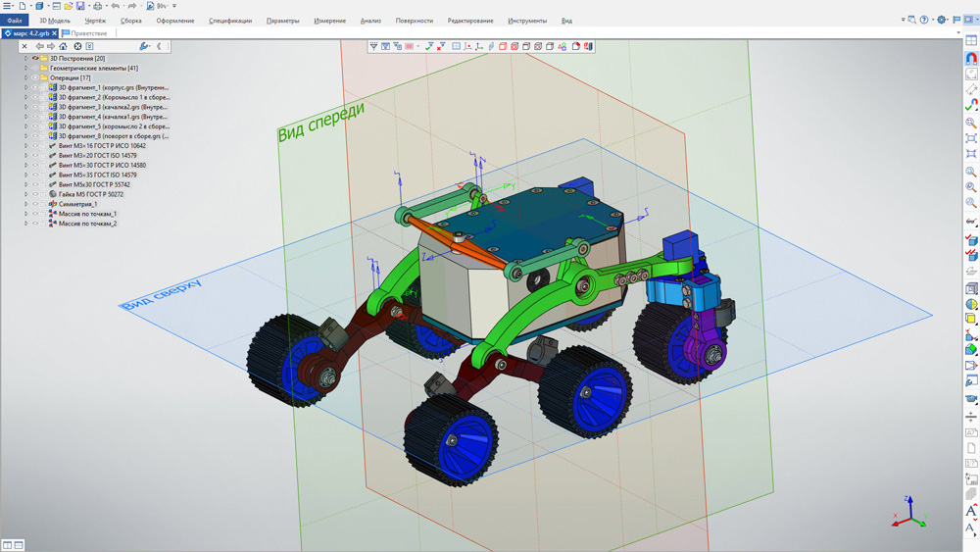This screenshot has width=980, height=552.
Task: Expand 3D фрагмент_1 корпус node
Action: point(25,87)
